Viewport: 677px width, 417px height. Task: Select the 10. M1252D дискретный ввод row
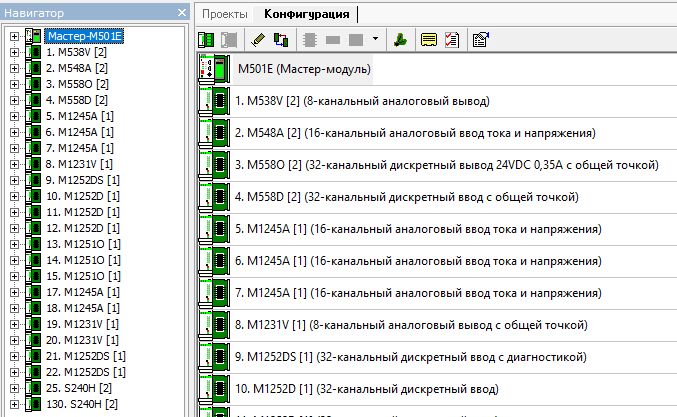pyautogui.click(x=436, y=389)
